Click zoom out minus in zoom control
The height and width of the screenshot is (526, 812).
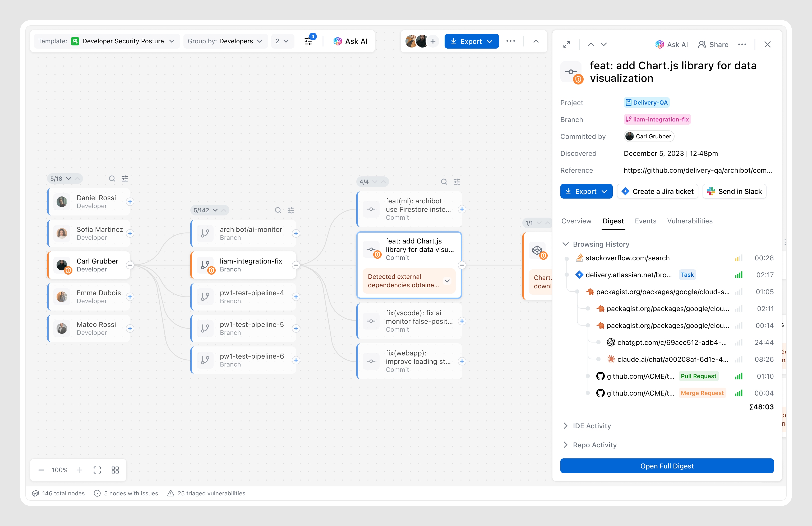(x=41, y=470)
